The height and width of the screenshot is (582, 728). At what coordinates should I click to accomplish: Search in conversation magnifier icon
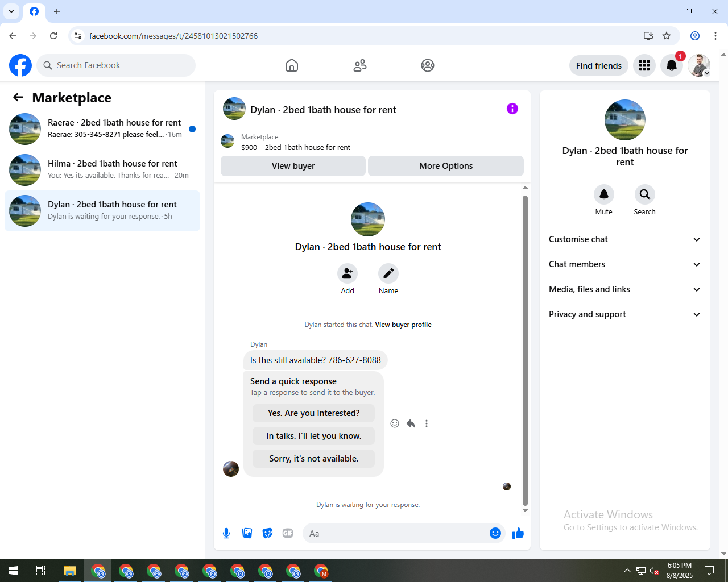coord(645,194)
